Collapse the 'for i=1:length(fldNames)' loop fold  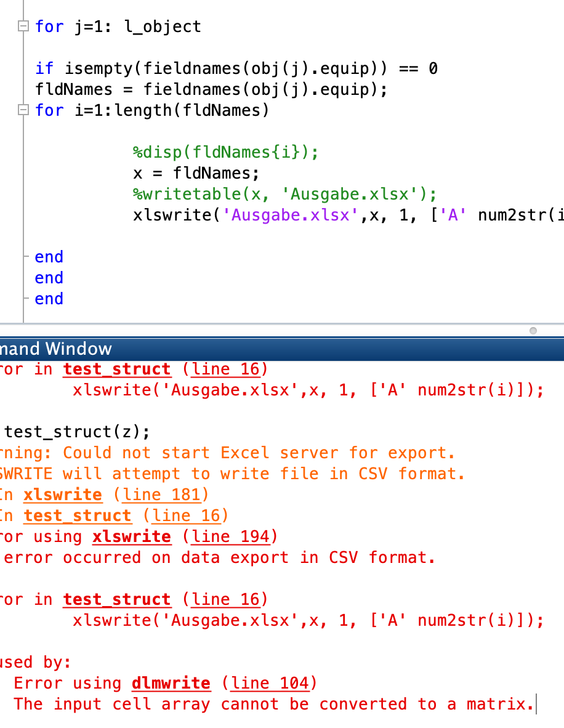(x=23, y=110)
